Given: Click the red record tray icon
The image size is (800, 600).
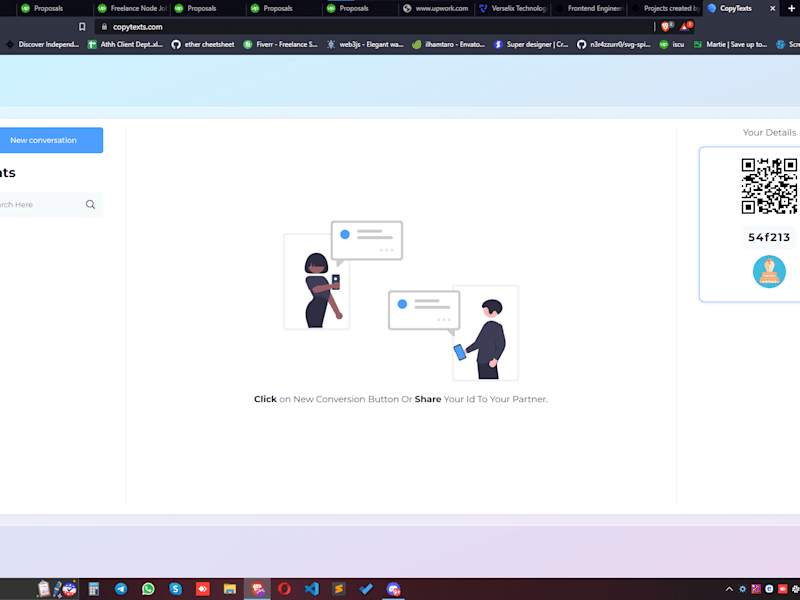Looking at the screenshot, I should [782, 589].
